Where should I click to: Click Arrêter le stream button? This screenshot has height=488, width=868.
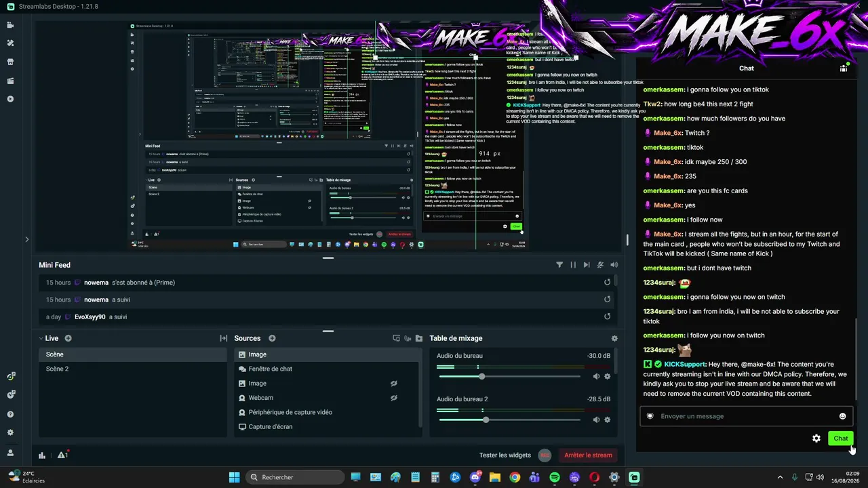[x=588, y=455]
